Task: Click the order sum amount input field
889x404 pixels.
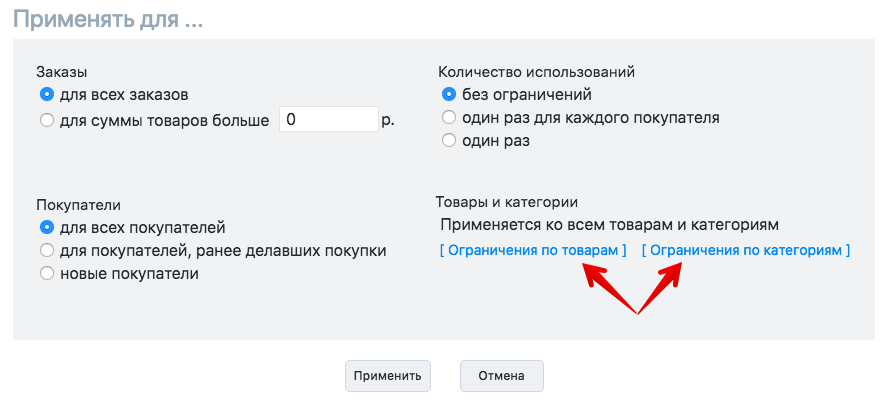Action: 329,120
